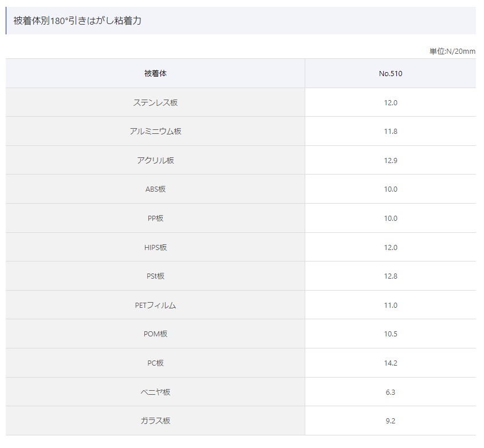Select the 被着体 column header

pos(155,73)
